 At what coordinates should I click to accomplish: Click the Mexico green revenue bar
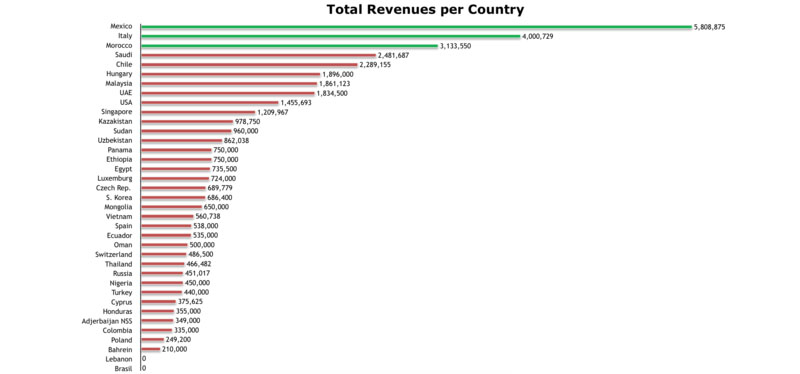416,27
